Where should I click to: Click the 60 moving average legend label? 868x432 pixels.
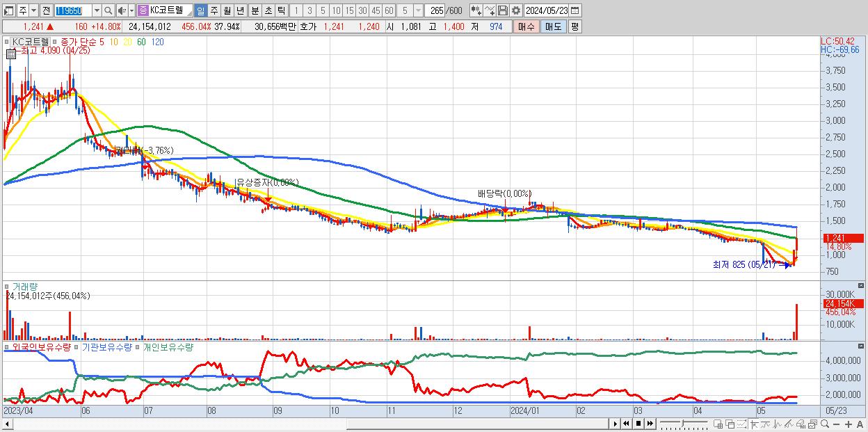click(141, 42)
